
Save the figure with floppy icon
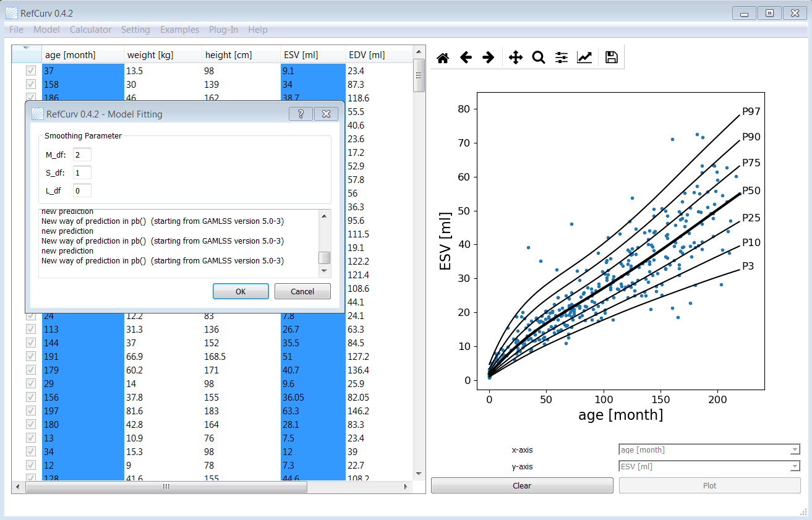pos(612,58)
